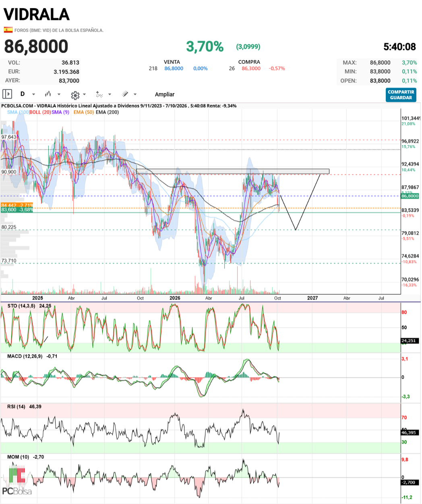Click the AYER value 83,7000

coord(69,81)
